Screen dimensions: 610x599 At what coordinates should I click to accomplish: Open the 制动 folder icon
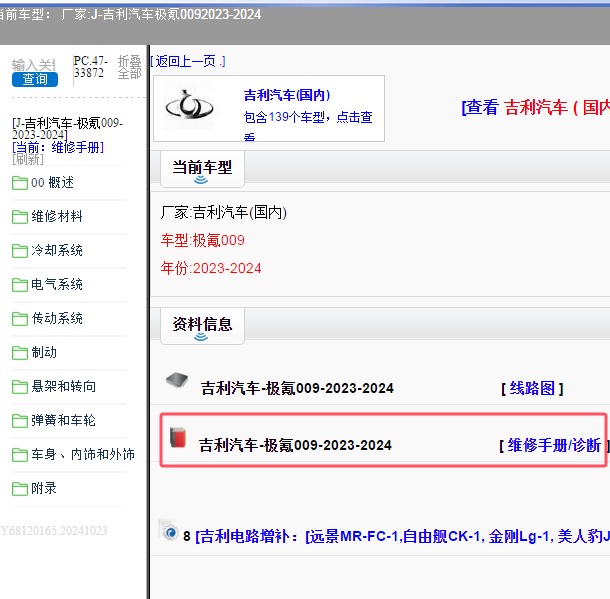pos(19,353)
